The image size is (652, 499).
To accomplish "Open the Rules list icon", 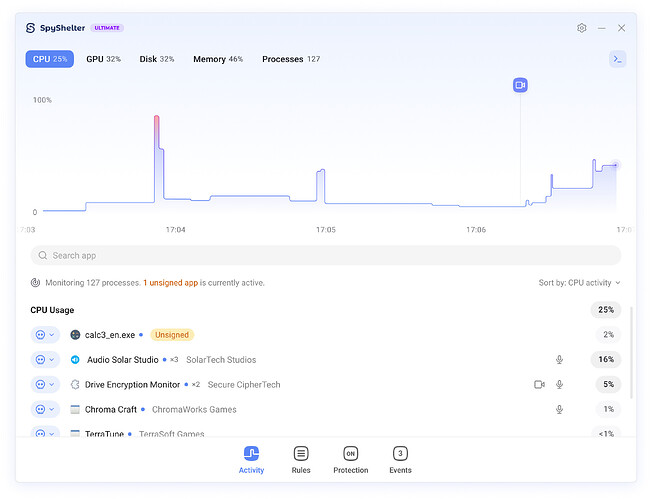I will pos(301,454).
